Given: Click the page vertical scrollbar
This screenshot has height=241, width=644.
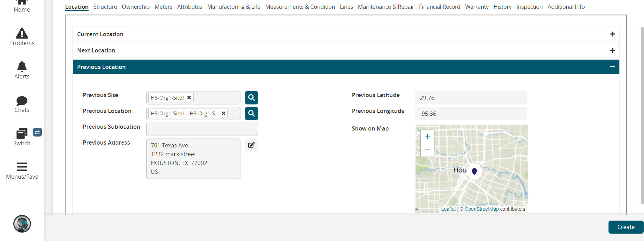Looking at the screenshot, I should pos(642,115).
